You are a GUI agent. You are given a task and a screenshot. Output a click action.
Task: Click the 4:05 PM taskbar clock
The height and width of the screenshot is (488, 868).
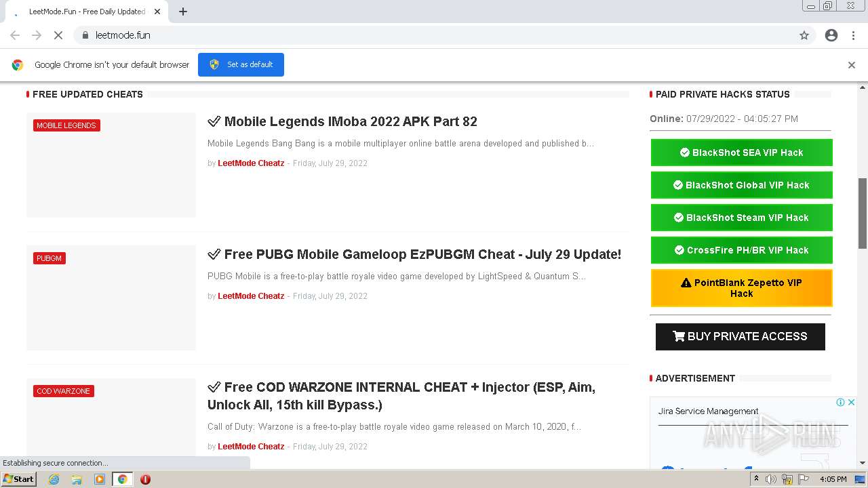(x=833, y=479)
